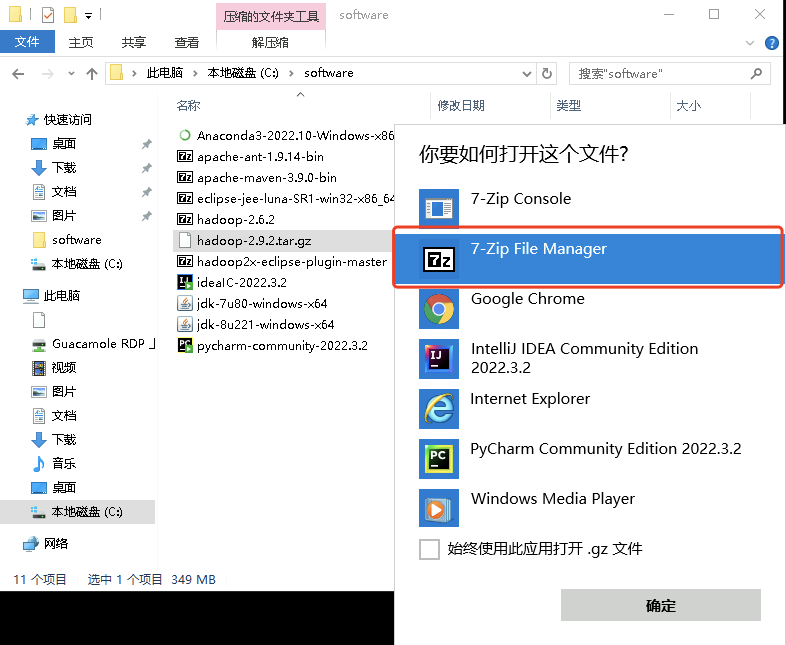Click the Refresh address bar button
This screenshot has width=786, height=645.
(547, 74)
